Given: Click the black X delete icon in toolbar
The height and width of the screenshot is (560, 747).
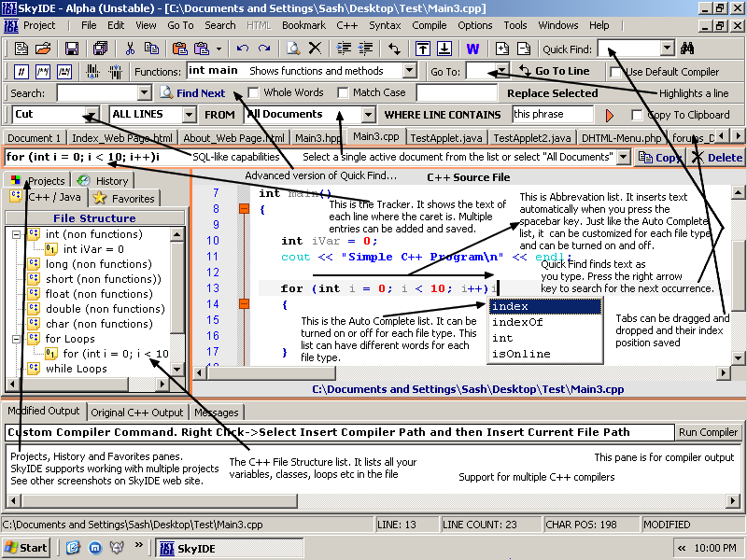Looking at the screenshot, I should pyautogui.click(x=316, y=48).
